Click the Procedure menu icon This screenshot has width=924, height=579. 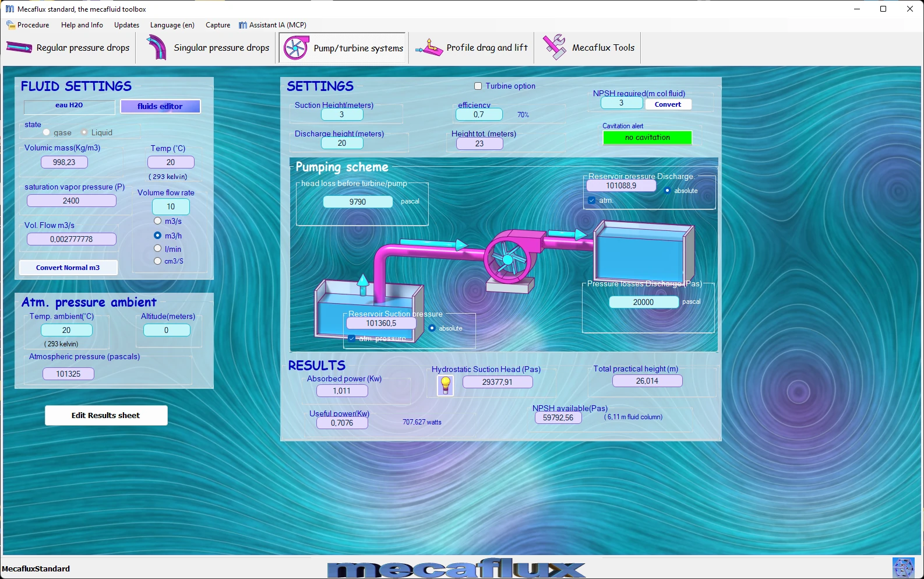10,25
